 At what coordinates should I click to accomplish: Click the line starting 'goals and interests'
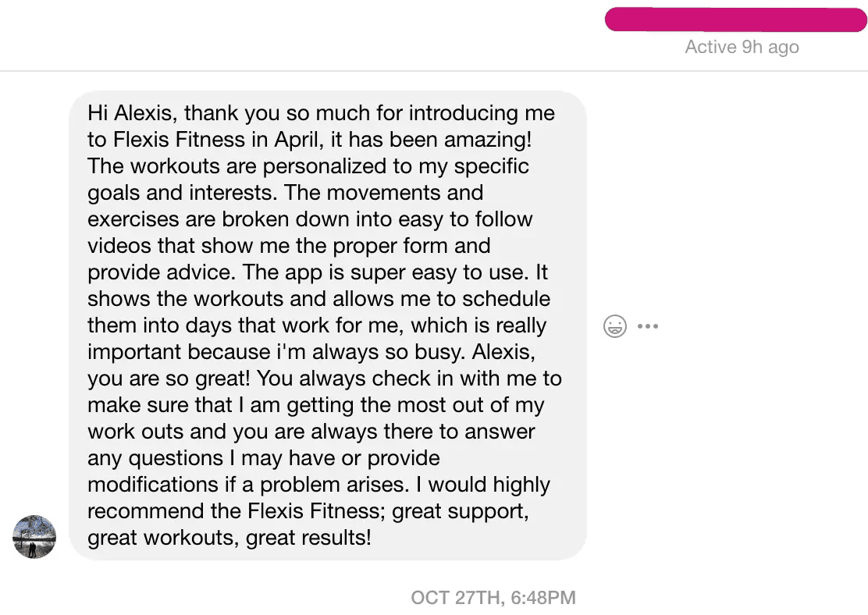pos(285,193)
